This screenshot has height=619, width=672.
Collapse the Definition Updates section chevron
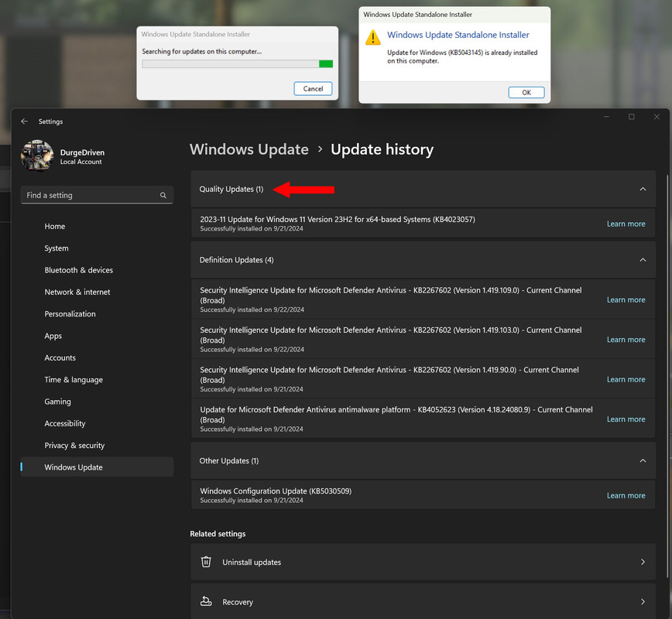[643, 260]
